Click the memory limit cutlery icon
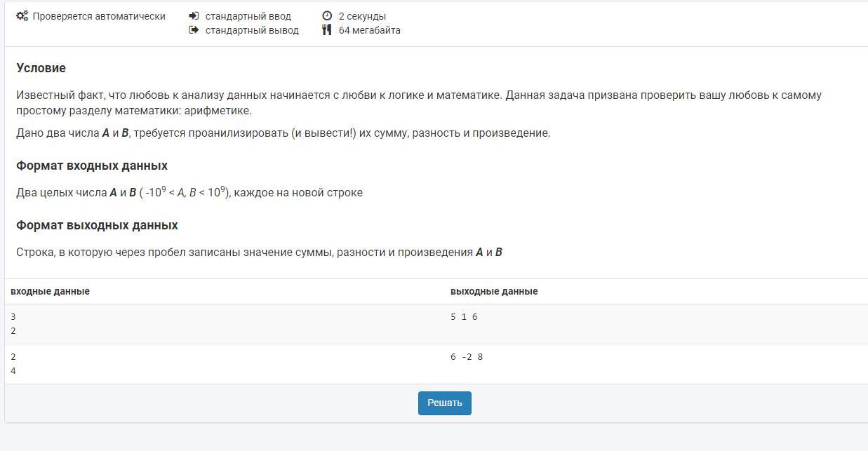Screen dimensions: 868x451 pyautogui.click(x=327, y=30)
